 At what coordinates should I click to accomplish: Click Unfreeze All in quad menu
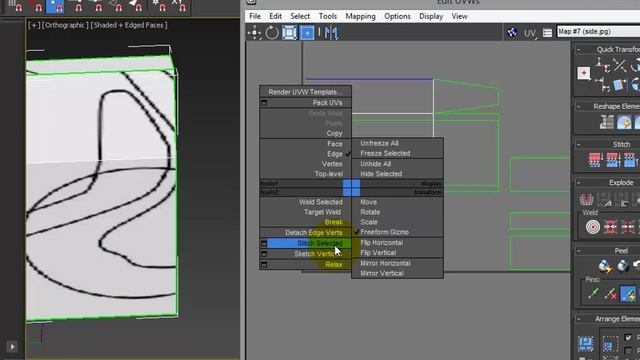pos(379,143)
